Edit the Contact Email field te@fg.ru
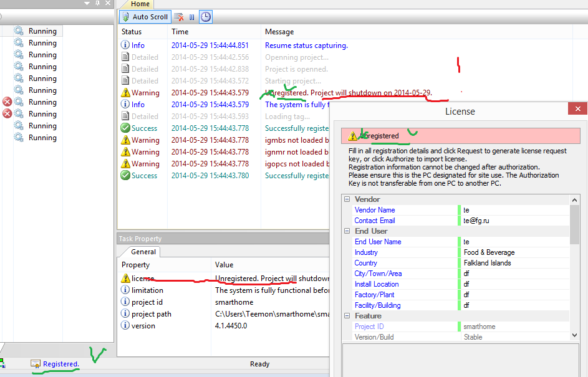 (515, 221)
